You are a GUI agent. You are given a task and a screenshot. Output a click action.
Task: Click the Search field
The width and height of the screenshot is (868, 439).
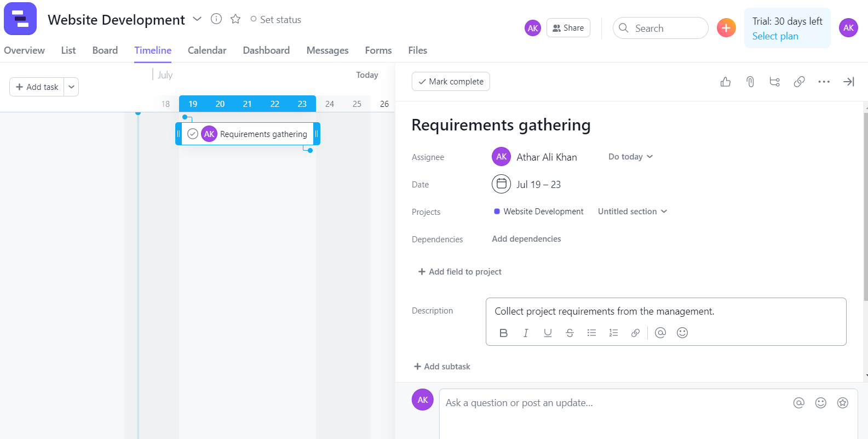pyautogui.click(x=660, y=28)
